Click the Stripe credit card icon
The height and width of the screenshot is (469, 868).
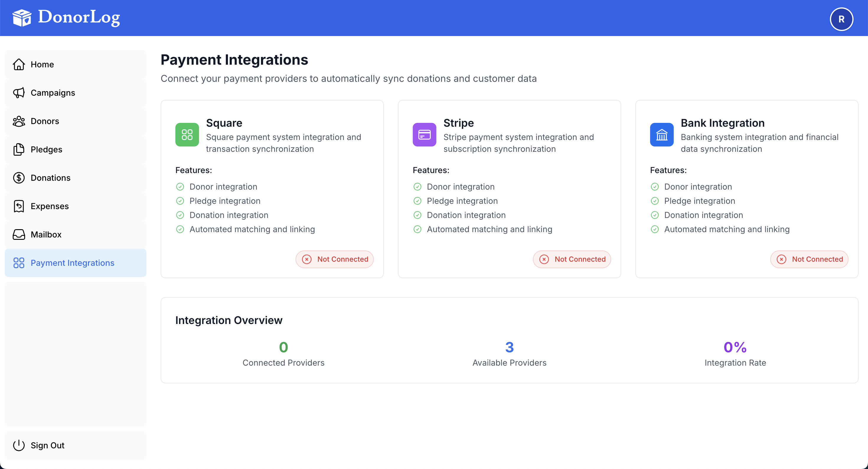[x=424, y=135]
